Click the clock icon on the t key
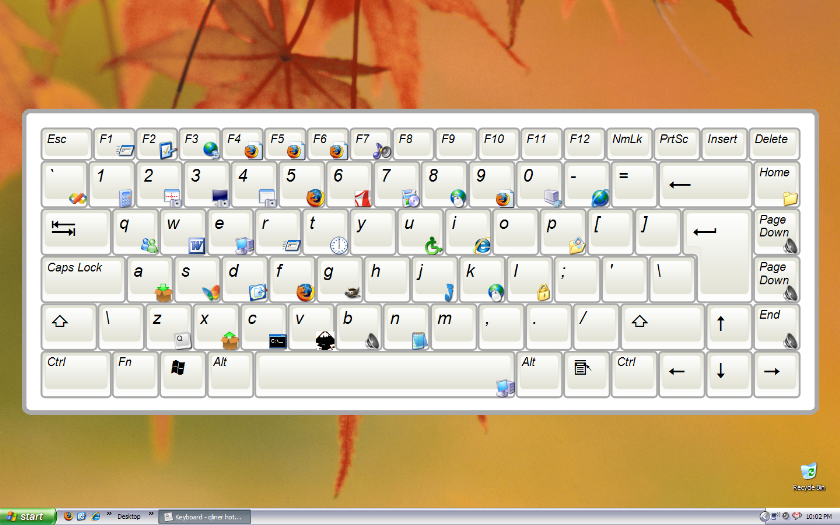The width and height of the screenshot is (840, 525). pos(339,245)
